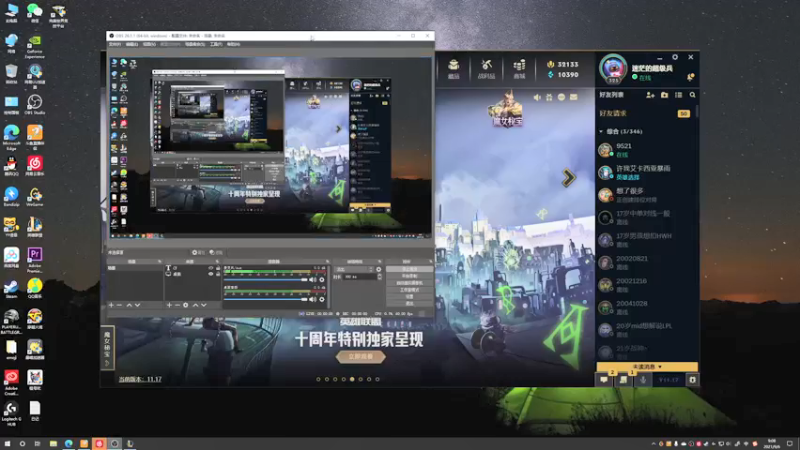Screen dimensions: 800x450
Task: Open the 帮助 menu in OBS
Action: (x=233, y=44)
